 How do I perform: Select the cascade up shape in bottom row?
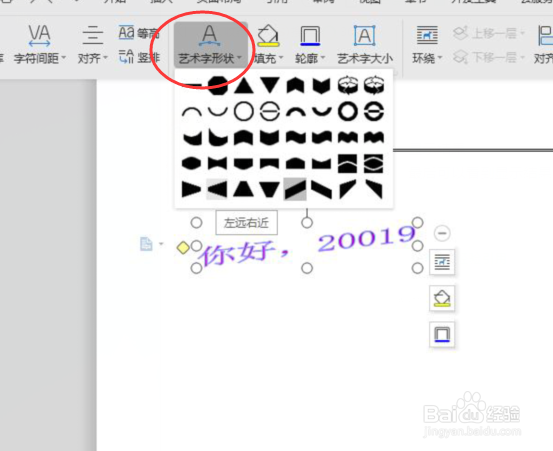click(x=348, y=190)
